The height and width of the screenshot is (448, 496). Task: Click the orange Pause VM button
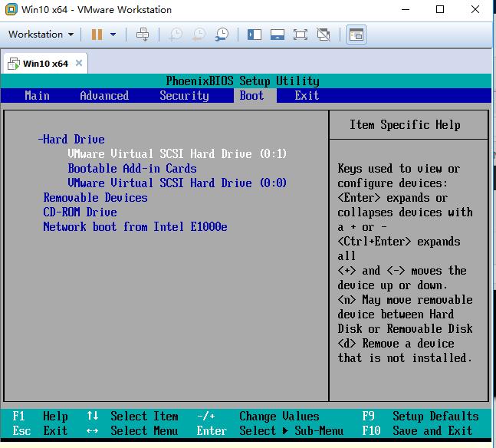click(x=97, y=35)
